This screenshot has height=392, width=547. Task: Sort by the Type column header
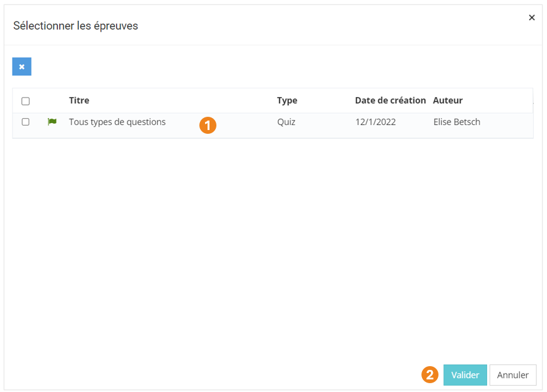[287, 100]
